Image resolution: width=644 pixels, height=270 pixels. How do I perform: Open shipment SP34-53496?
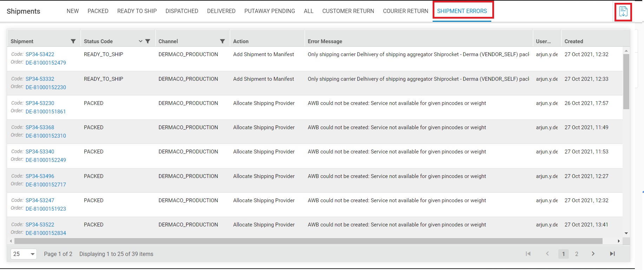tap(40, 176)
